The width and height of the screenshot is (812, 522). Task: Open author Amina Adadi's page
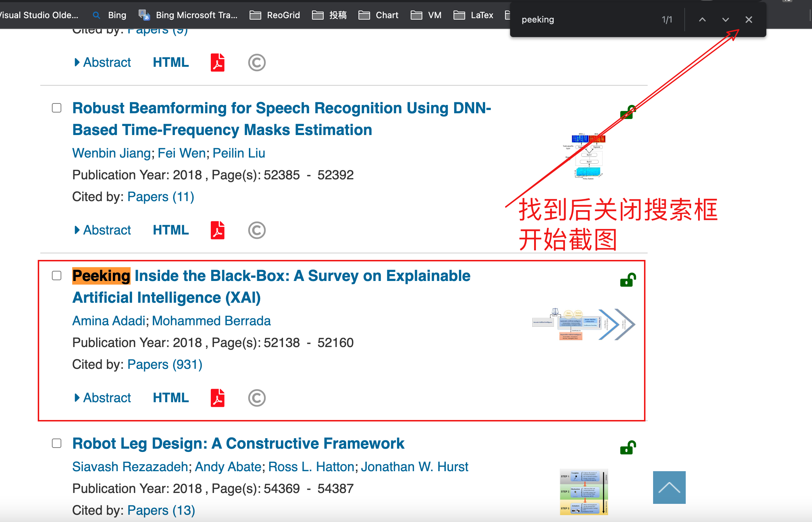[109, 321]
